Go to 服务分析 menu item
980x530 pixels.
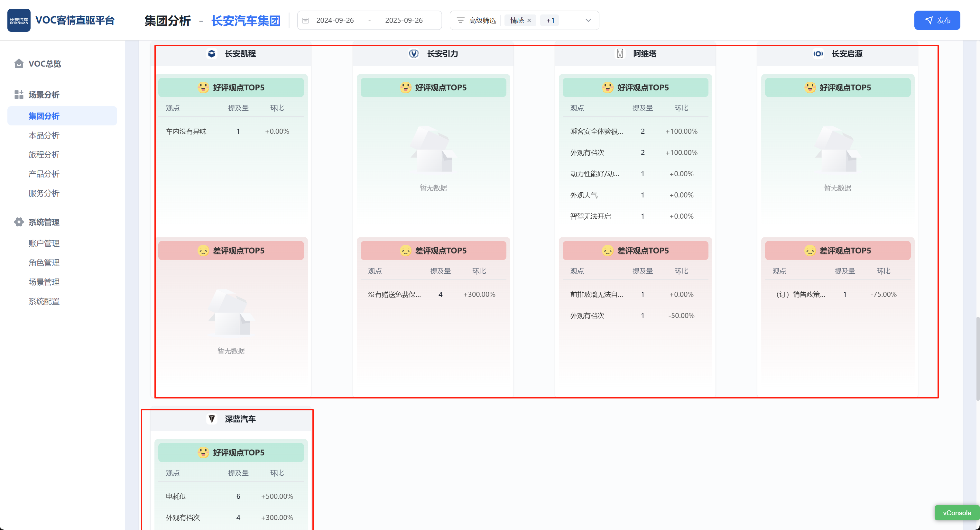44,193
